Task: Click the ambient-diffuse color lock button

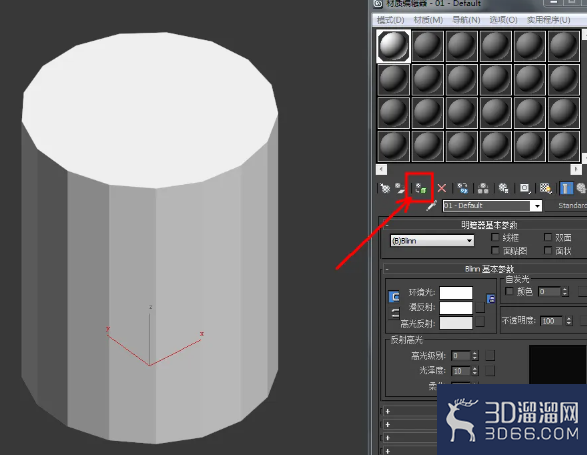Action: tap(394, 297)
